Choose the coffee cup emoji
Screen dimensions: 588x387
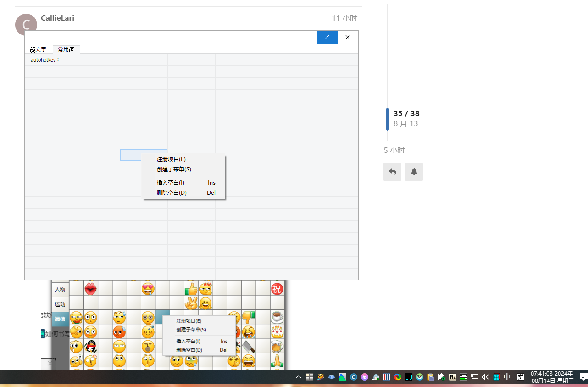click(277, 317)
